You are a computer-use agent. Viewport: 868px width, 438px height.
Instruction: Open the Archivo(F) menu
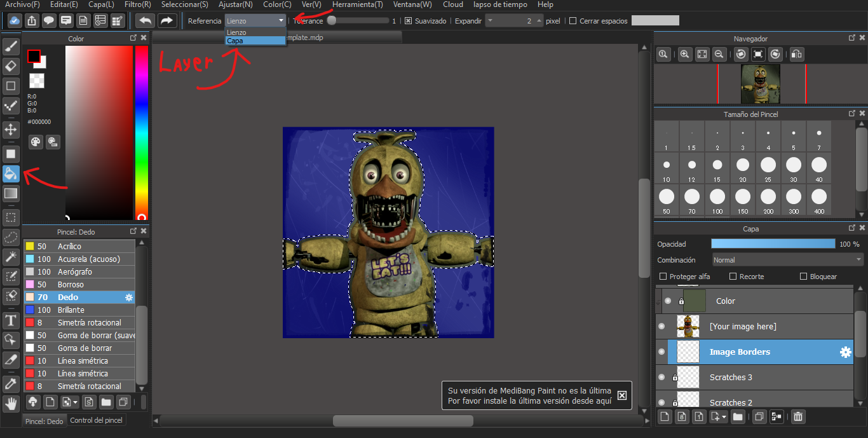tap(22, 4)
